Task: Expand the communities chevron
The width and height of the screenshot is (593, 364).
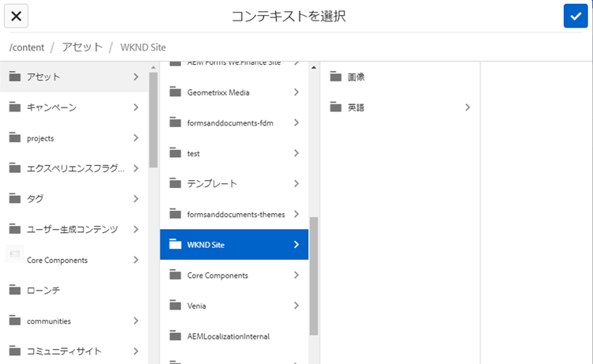Action: [136, 321]
